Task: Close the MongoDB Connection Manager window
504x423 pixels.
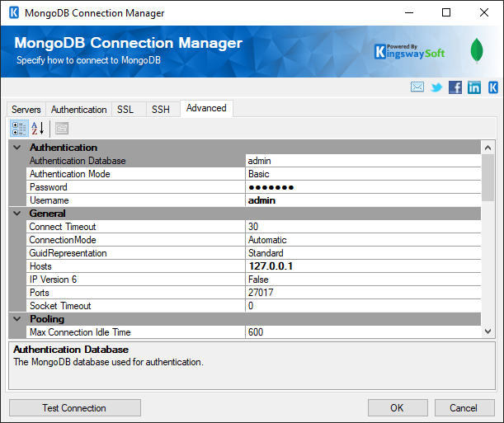Action: click(484, 13)
